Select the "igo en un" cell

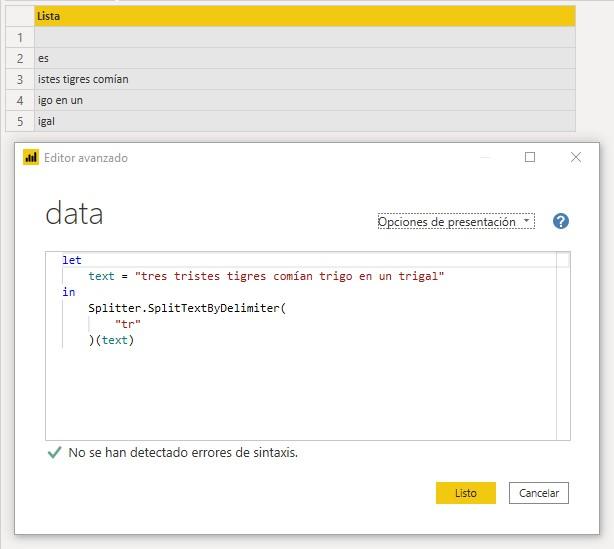pyautogui.click(x=304, y=100)
